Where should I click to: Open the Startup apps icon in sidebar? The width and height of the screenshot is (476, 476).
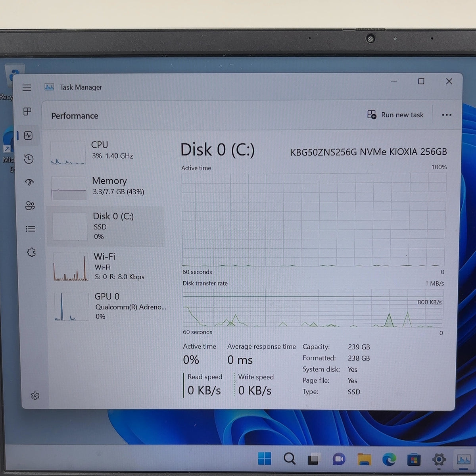click(29, 182)
